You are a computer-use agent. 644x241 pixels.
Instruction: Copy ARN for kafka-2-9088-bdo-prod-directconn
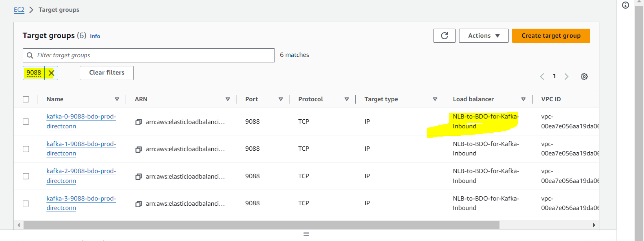click(x=138, y=177)
